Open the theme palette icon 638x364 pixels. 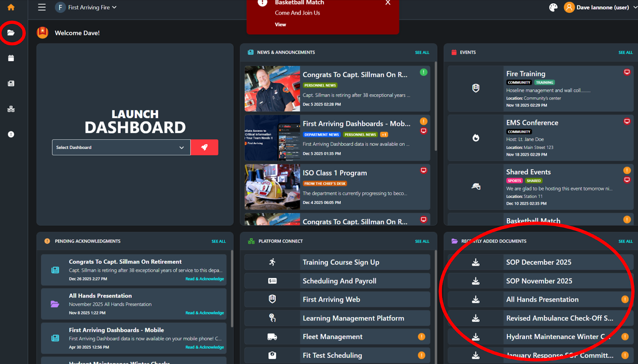[x=553, y=7]
